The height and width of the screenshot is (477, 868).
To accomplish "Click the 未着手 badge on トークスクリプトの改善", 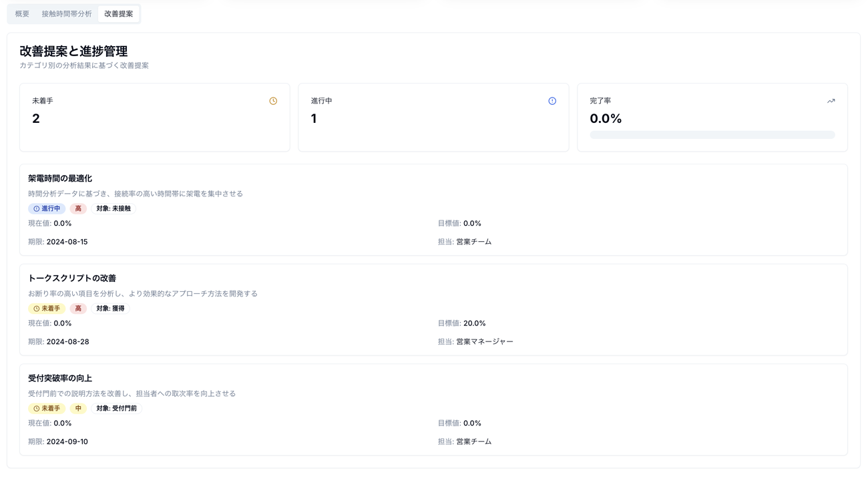I will 47,309.
